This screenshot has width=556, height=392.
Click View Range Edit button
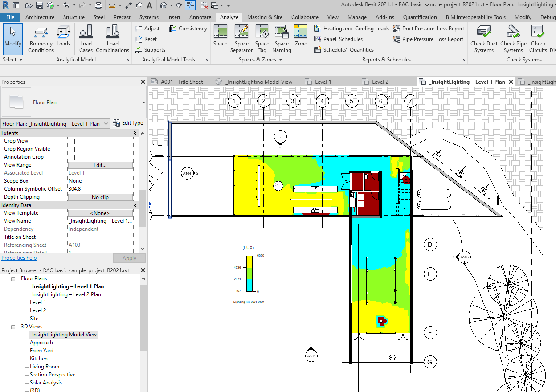coord(100,165)
